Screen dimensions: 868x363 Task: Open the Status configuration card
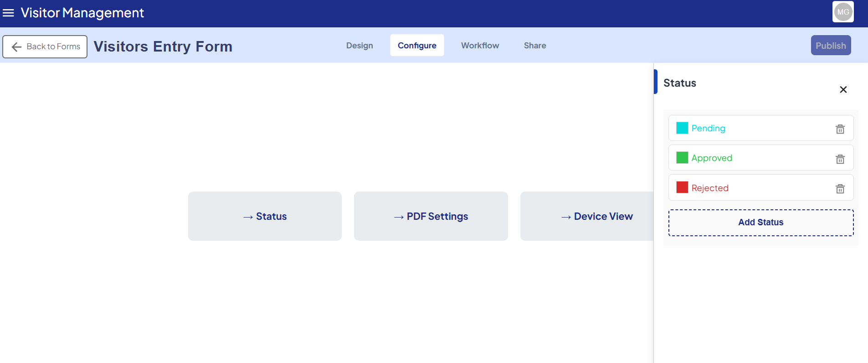[x=265, y=216]
